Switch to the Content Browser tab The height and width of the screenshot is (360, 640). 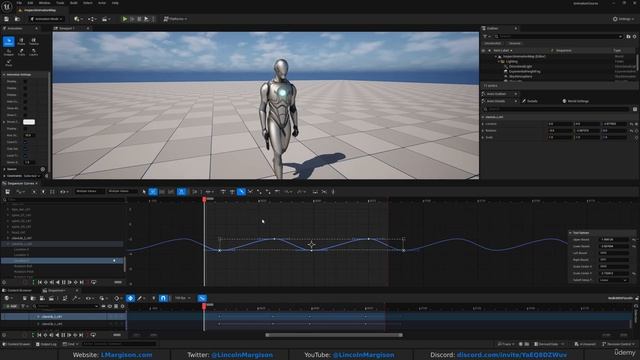coord(18,291)
